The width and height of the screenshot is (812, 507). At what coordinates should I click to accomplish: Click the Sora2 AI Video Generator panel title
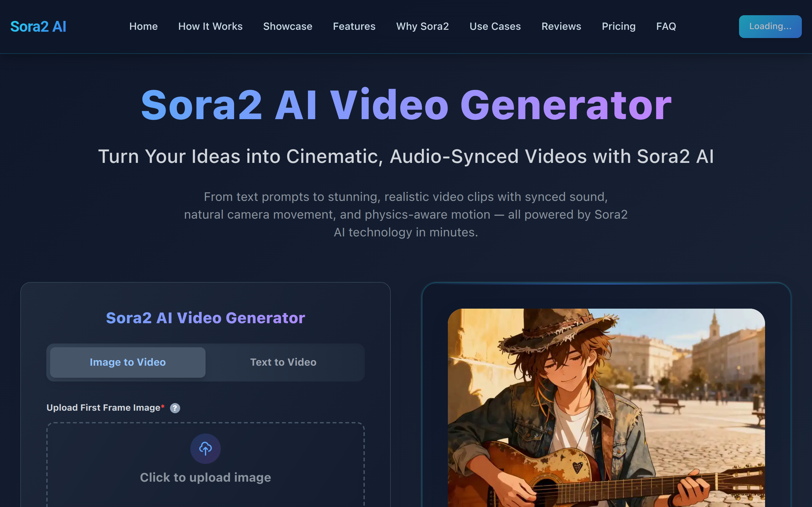(x=205, y=318)
